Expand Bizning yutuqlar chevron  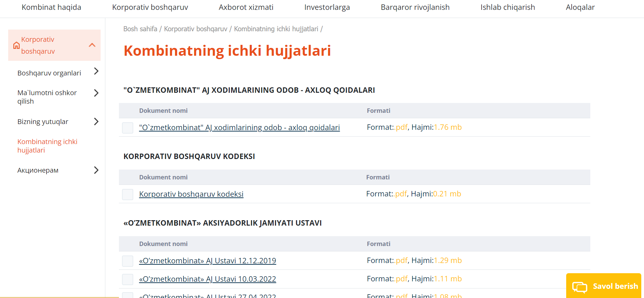96,122
